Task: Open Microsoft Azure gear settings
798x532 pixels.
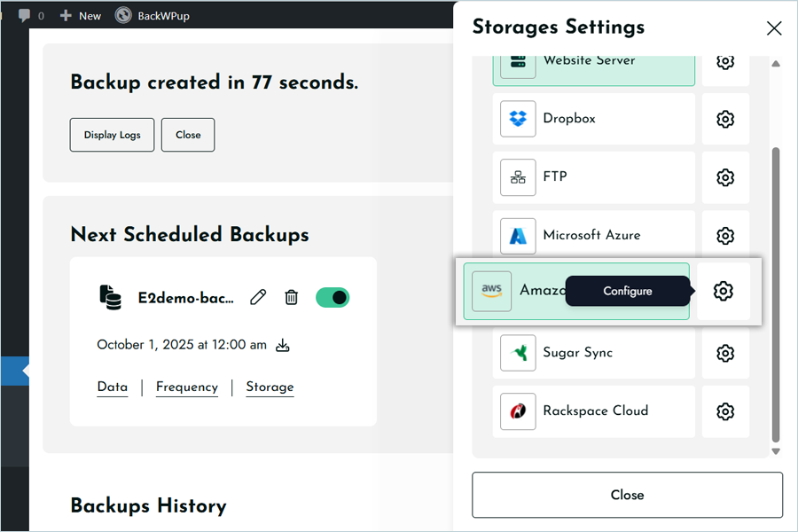Action: [x=725, y=236]
